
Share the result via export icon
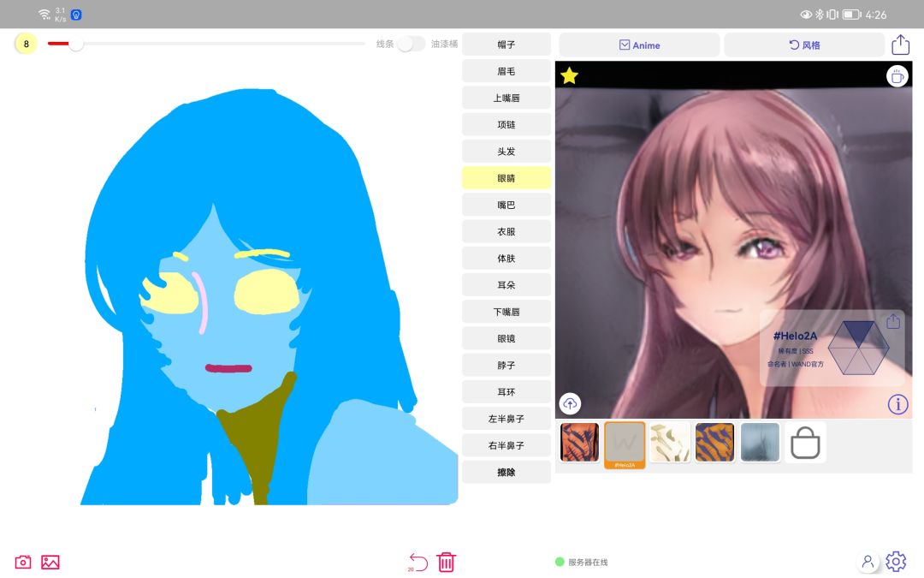pyautogui.click(x=900, y=45)
